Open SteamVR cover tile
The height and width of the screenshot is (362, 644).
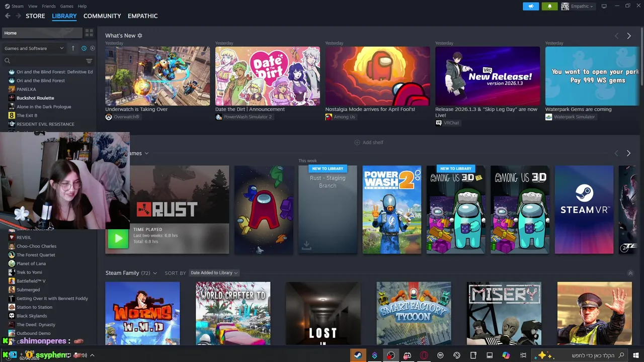tap(584, 210)
